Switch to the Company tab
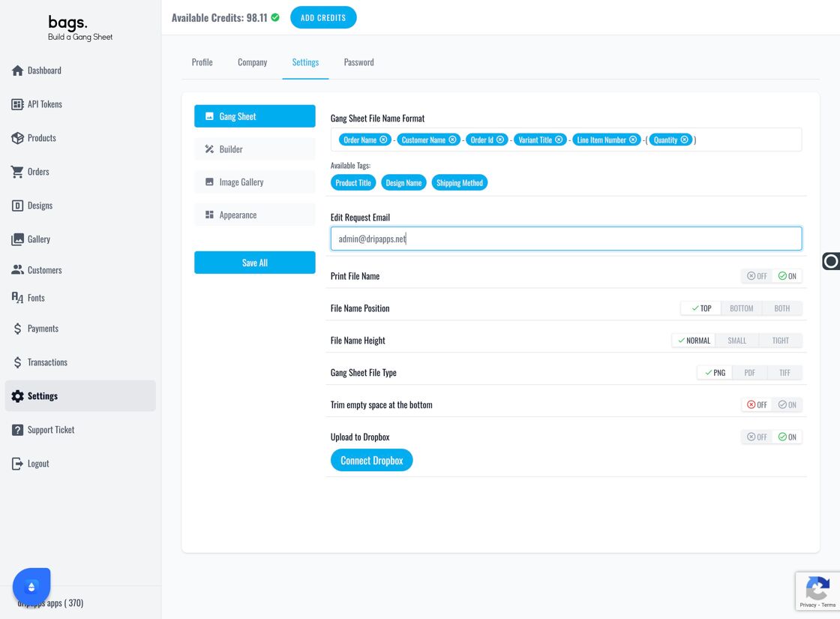This screenshot has width=840, height=619. tap(252, 62)
